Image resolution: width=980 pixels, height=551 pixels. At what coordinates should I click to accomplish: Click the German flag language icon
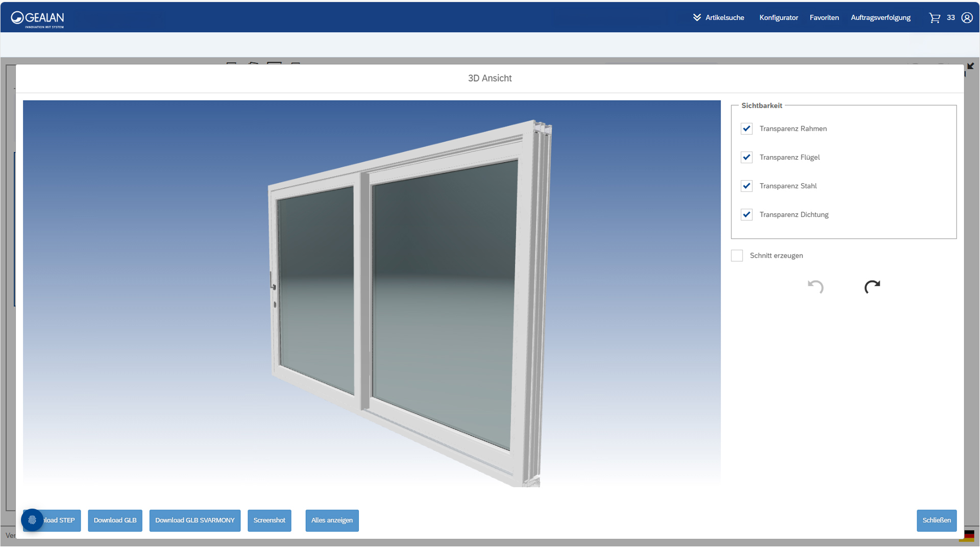click(x=966, y=536)
